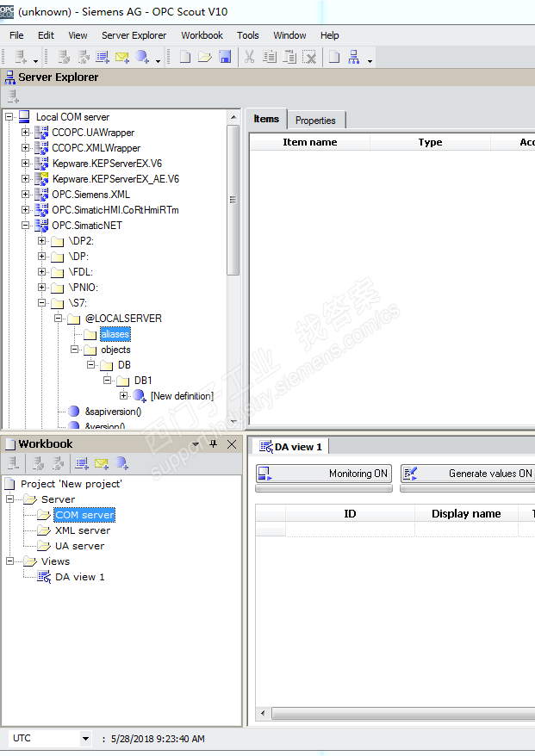The height and width of the screenshot is (756, 535).
Task: Expand the [New definition] node
Action: [123, 395]
